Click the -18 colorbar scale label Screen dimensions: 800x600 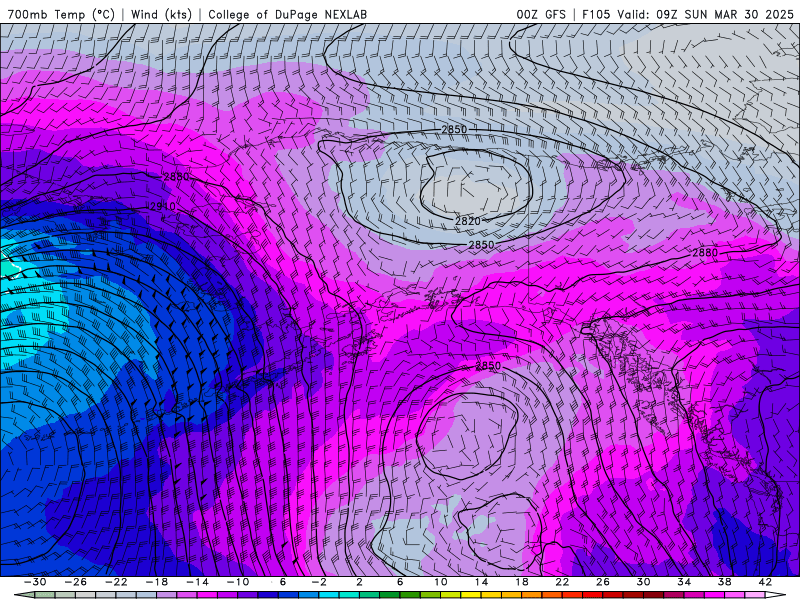[x=157, y=582]
